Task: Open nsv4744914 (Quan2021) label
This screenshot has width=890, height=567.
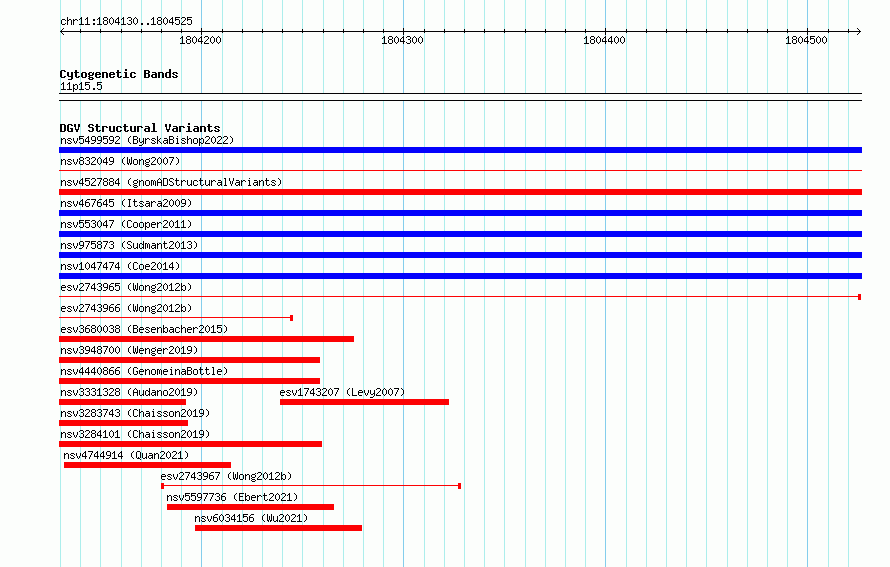Action: [126, 455]
